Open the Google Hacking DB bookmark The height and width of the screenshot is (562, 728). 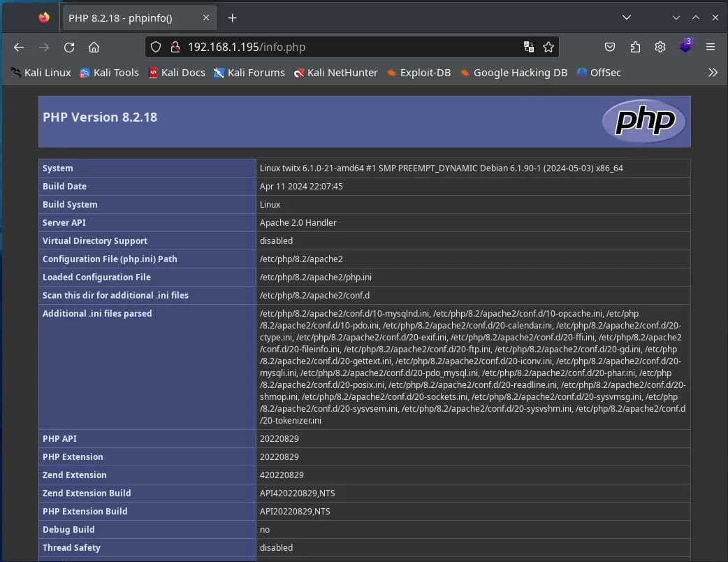coord(514,73)
